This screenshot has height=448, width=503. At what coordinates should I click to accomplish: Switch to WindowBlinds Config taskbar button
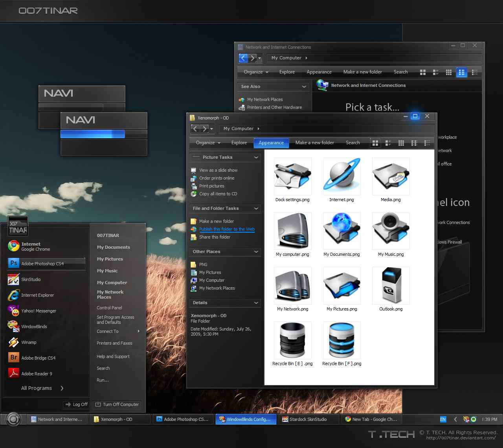tap(246, 419)
